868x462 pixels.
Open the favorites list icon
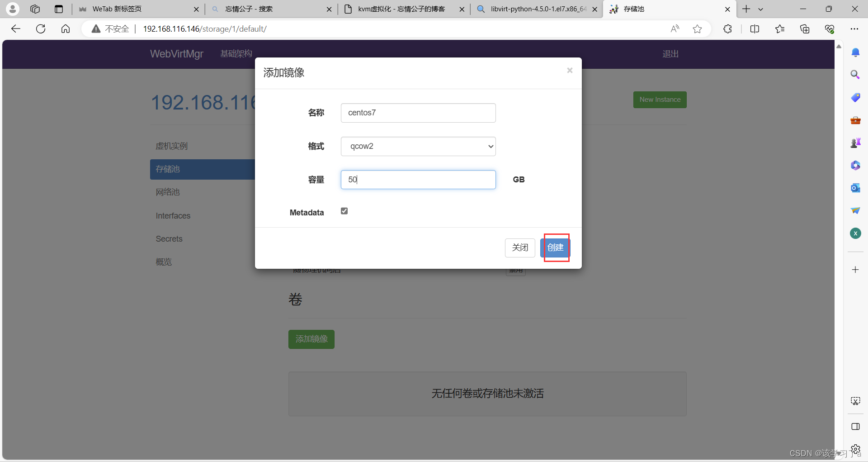coord(780,29)
